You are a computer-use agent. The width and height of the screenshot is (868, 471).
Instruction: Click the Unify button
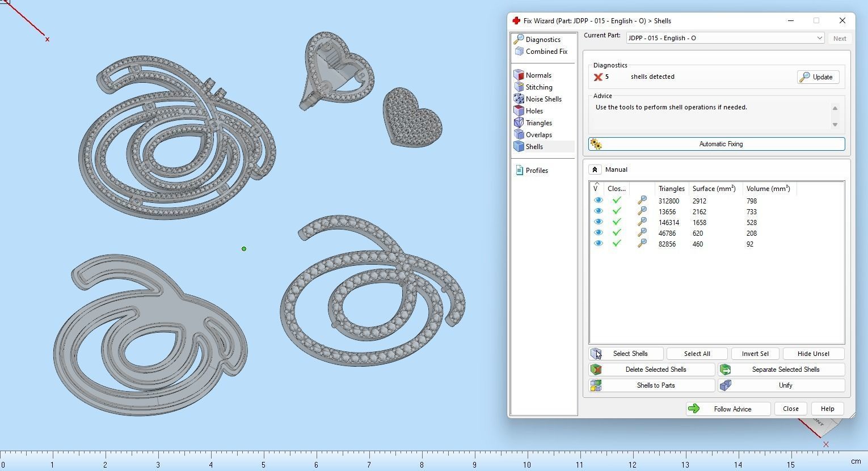coord(781,385)
